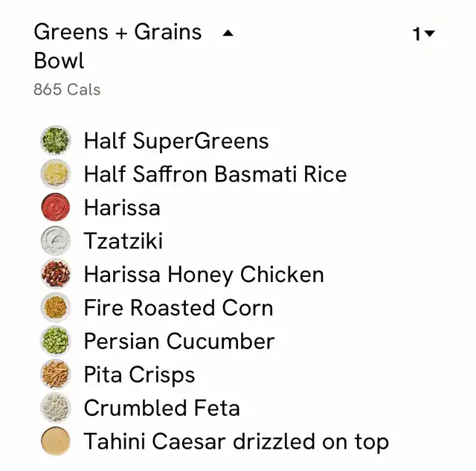Select the red Harissa sauce icon
The width and height of the screenshot is (476, 471).
[56, 208]
